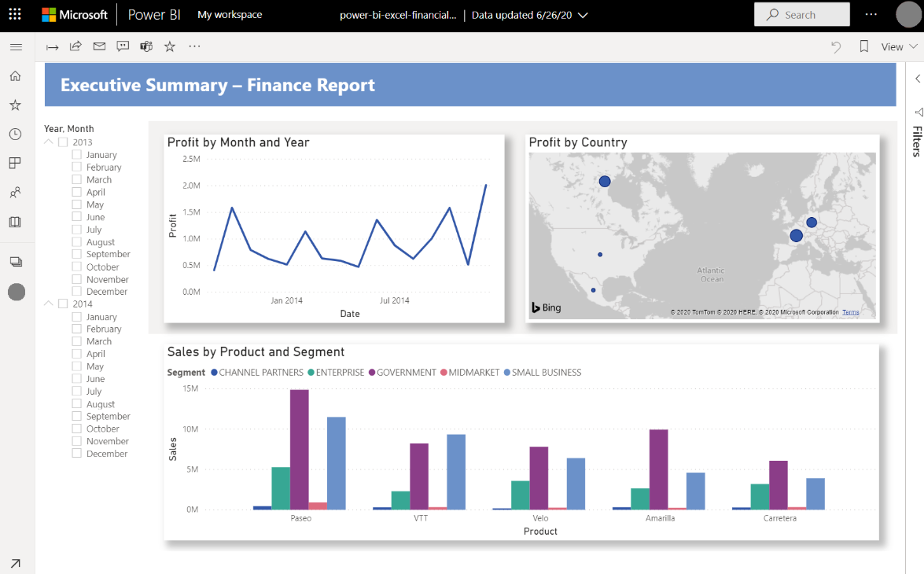Expand the Data updated 6/26/20 dropdown
The height and width of the screenshot is (574, 924).
tap(582, 14)
